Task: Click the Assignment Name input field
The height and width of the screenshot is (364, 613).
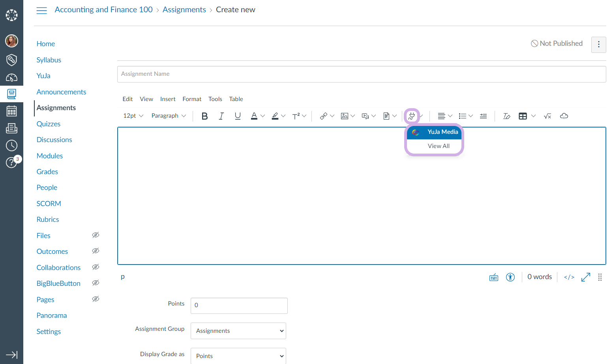Action: point(361,74)
